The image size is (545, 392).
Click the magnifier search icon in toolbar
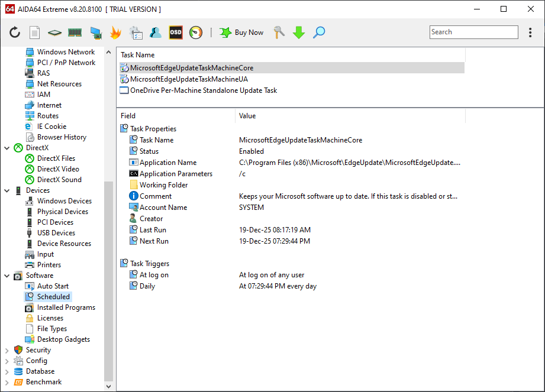coord(319,33)
